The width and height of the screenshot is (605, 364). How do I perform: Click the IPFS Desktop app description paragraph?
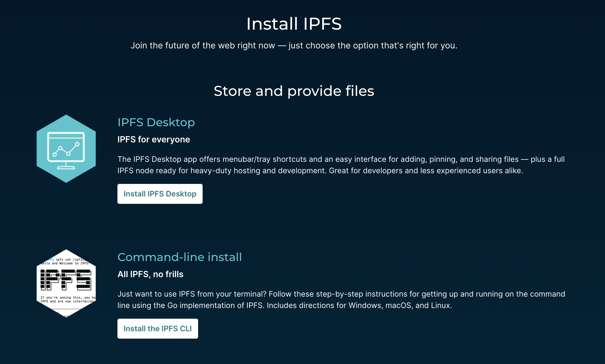(x=341, y=165)
